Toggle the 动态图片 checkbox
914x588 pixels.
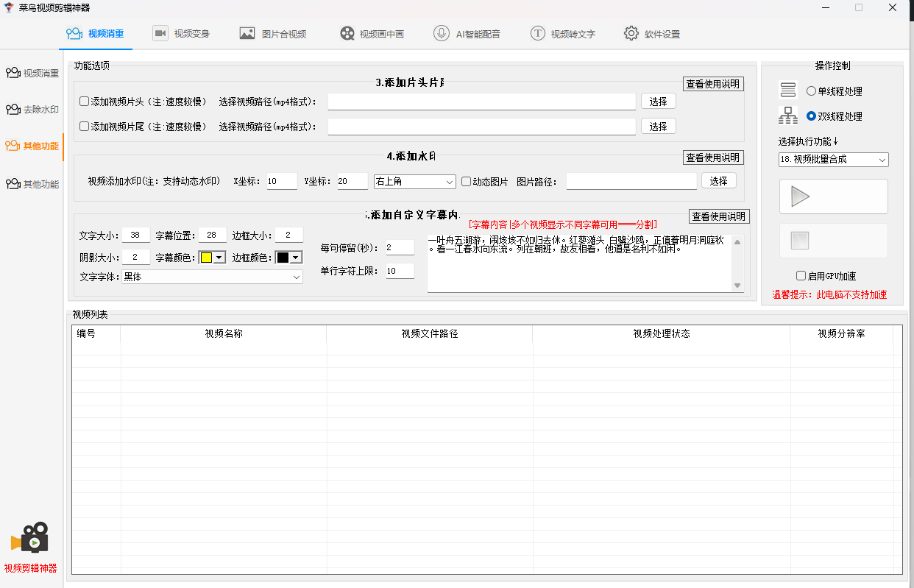466,182
